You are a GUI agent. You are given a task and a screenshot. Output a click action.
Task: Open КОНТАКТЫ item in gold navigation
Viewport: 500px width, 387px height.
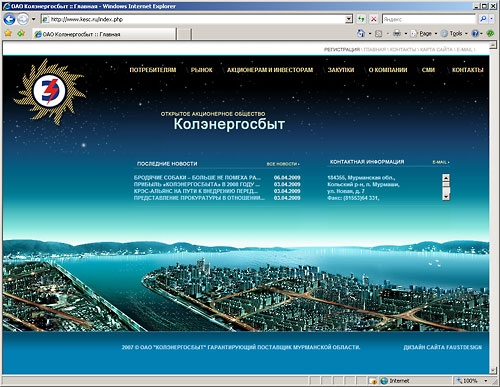[x=467, y=70]
